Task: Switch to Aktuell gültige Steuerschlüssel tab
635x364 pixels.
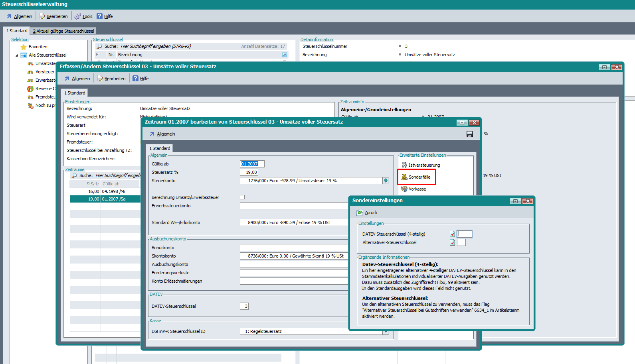Action: [x=63, y=31]
